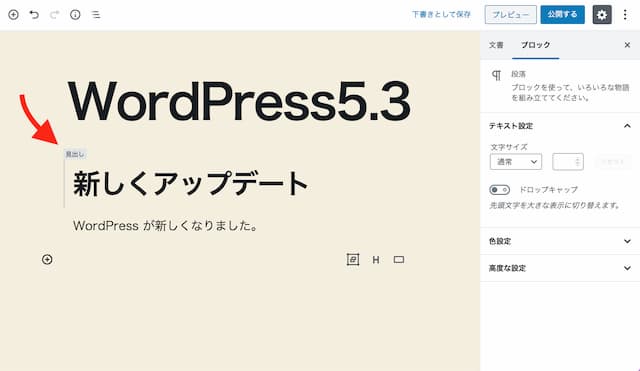
Task: Open the more tools and options menu
Action: (625, 15)
